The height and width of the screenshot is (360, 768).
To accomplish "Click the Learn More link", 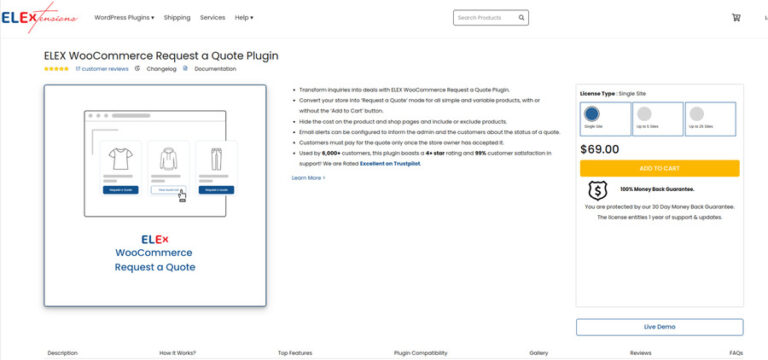I will tap(308, 178).
